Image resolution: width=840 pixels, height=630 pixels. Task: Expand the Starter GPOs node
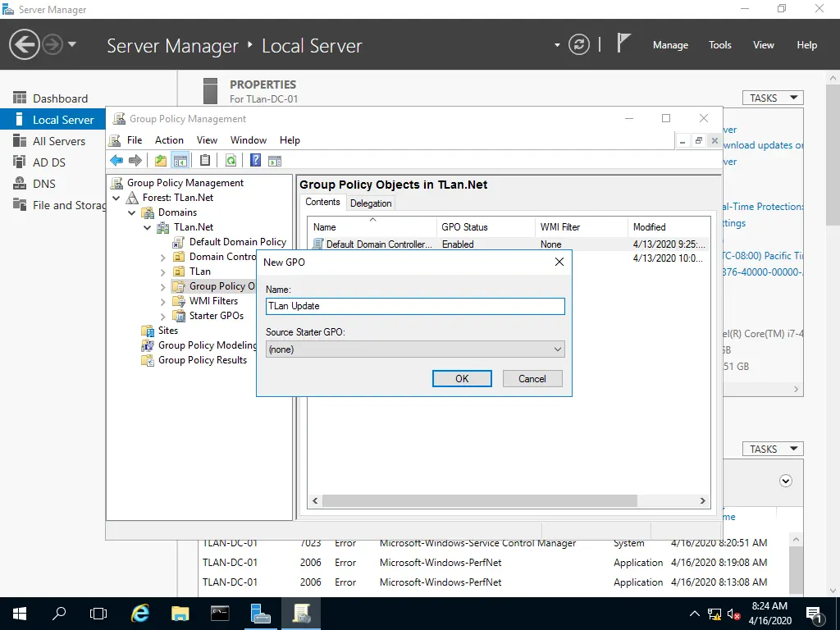[163, 316]
